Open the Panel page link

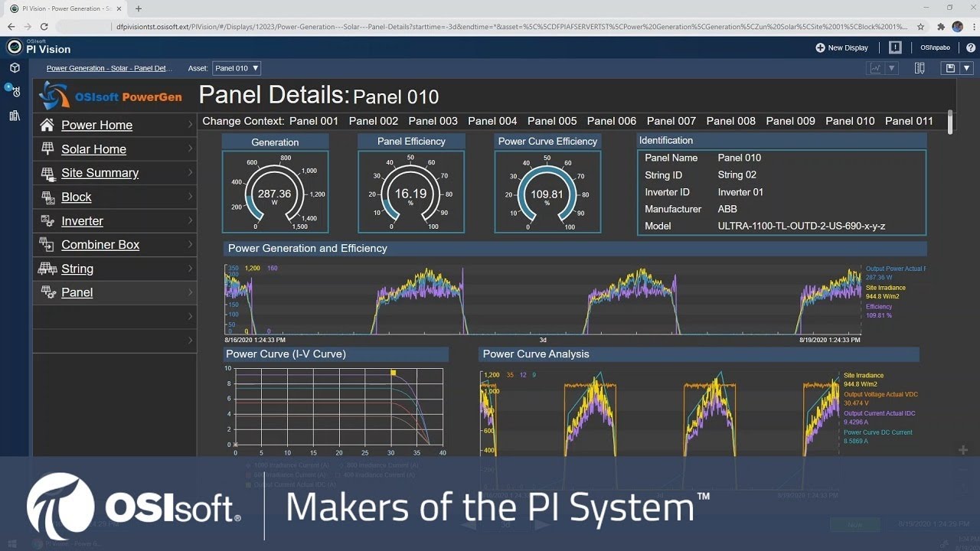pyautogui.click(x=77, y=292)
